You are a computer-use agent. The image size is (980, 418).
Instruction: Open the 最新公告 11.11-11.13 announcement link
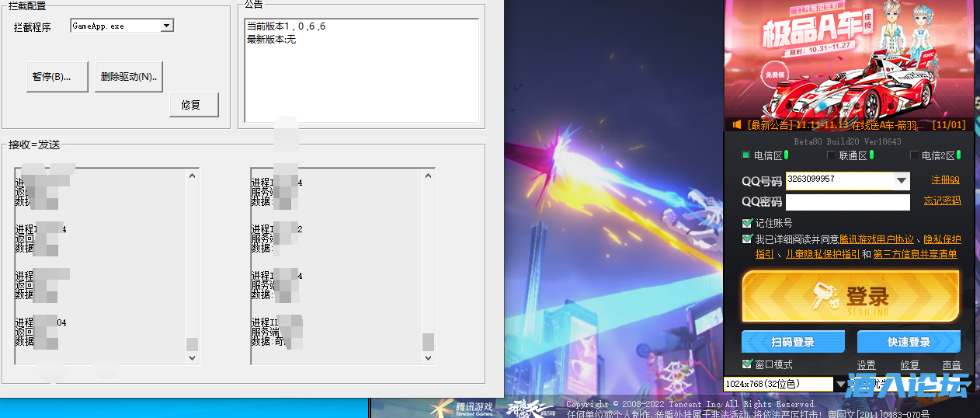point(835,125)
